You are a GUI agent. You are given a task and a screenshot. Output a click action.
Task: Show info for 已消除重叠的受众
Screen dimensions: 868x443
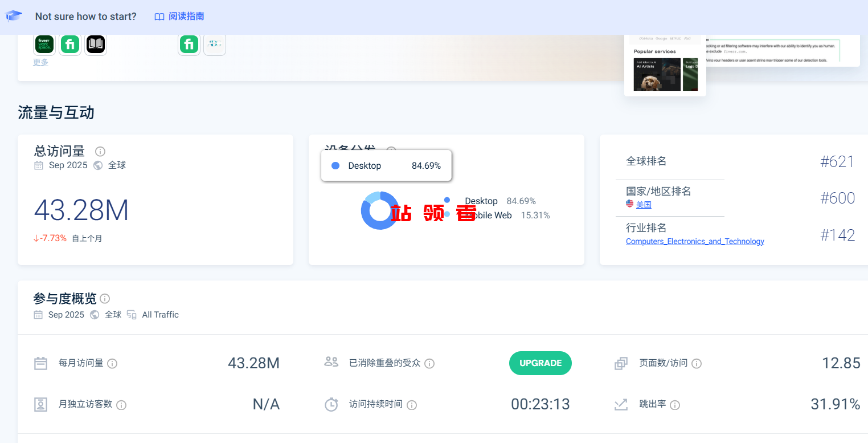point(429,364)
